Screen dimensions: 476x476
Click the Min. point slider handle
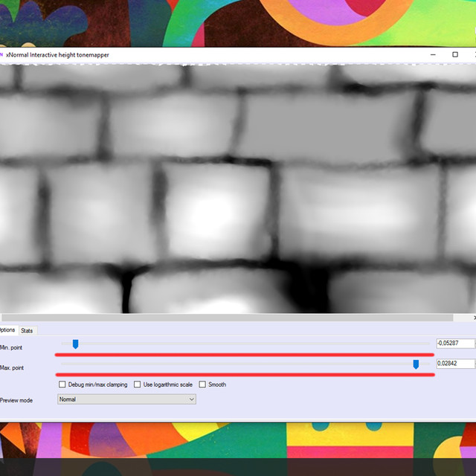click(76, 344)
